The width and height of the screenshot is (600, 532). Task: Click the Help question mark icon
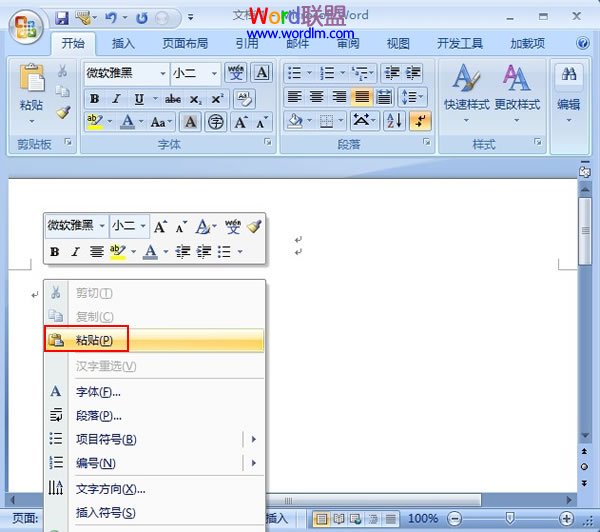click(x=583, y=43)
